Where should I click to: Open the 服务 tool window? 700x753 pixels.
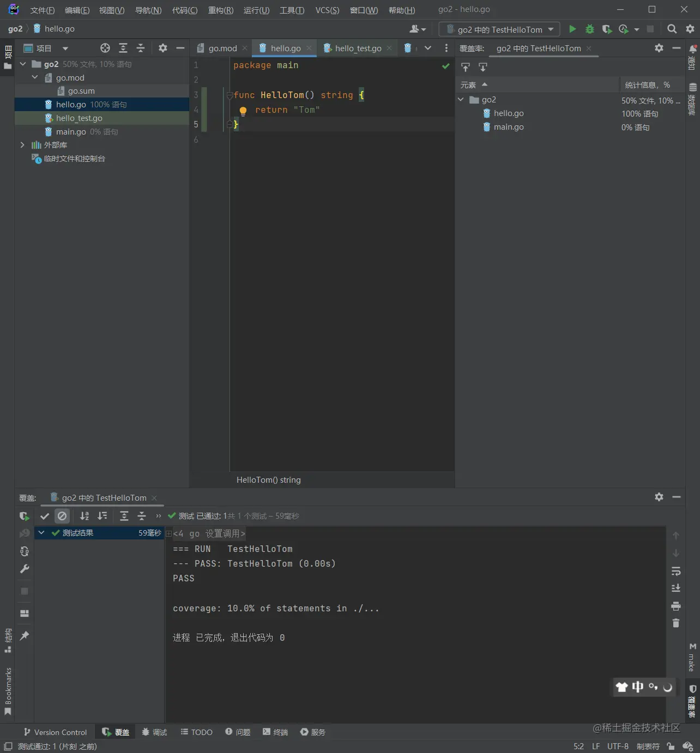(x=313, y=732)
